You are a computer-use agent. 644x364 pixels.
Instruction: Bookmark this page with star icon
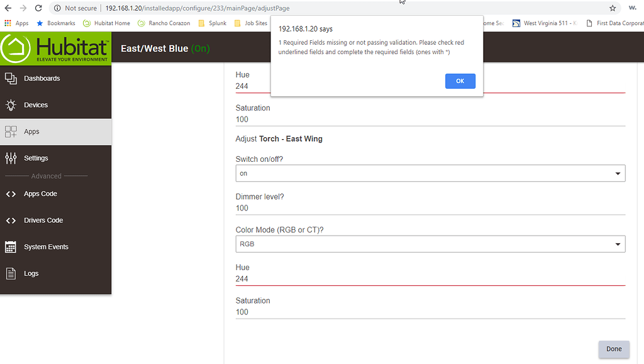click(x=613, y=8)
